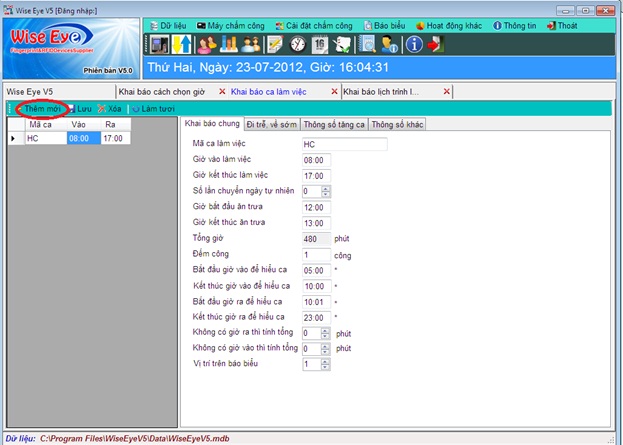Viewport: 623px width, 445px height.
Task: Adjust the Vị trí trên báo biểu spinner
Action: tap(326, 364)
